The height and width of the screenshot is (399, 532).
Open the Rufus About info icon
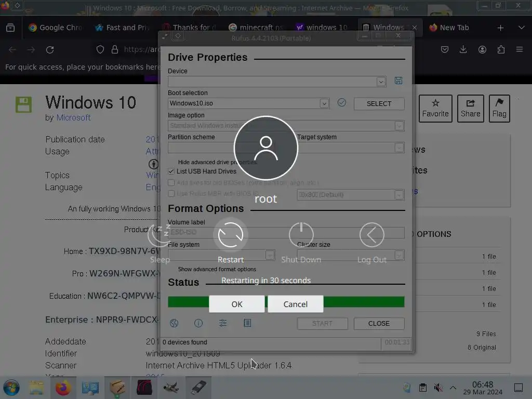point(198,323)
